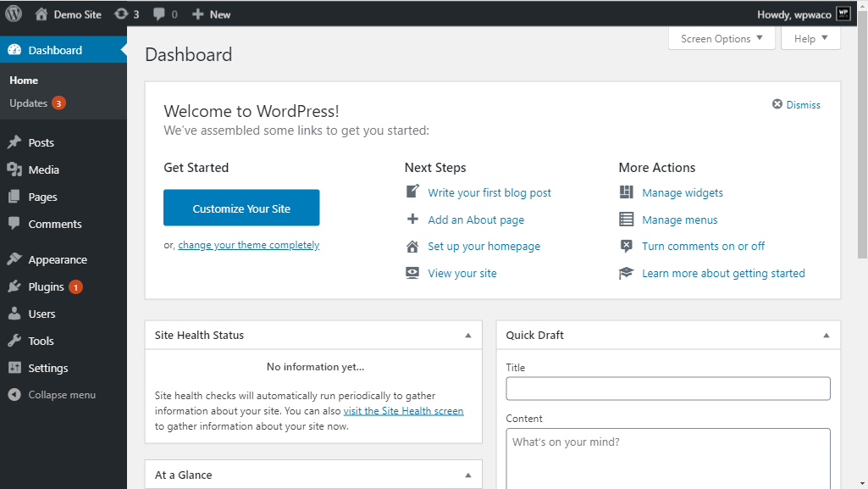
Task: Click the house icon beside Set up your homepage
Action: pos(412,247)
